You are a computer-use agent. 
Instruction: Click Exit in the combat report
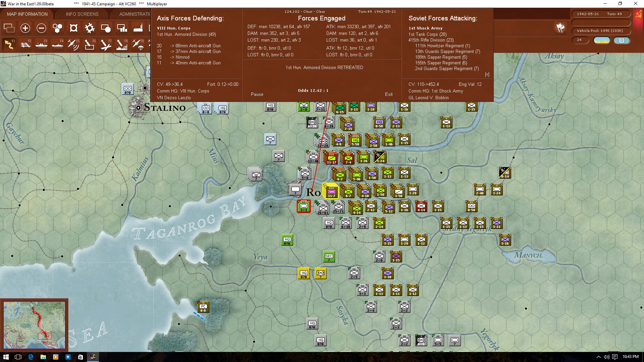pyautogui.click(x=388, y=94)
